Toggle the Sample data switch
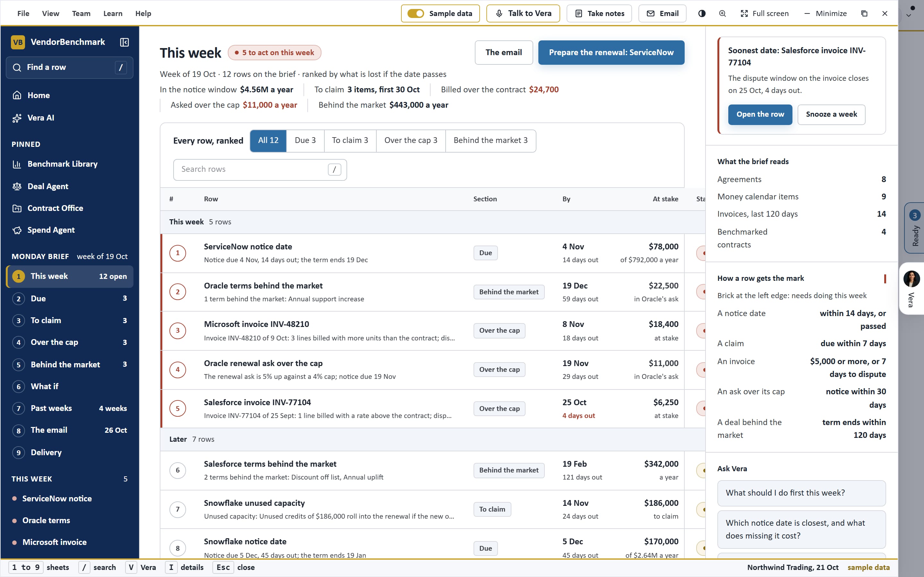The height and width of the screenshot is (577, 924). [415, 13]
